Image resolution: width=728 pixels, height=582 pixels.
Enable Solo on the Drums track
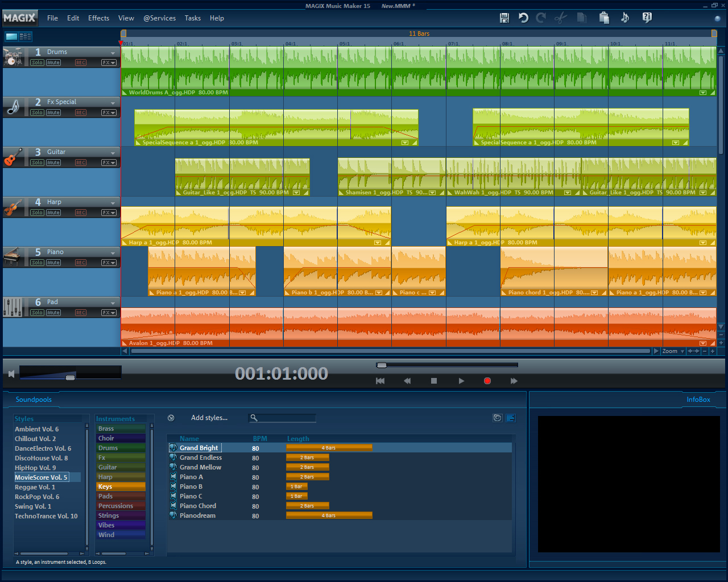pos(37,63)
